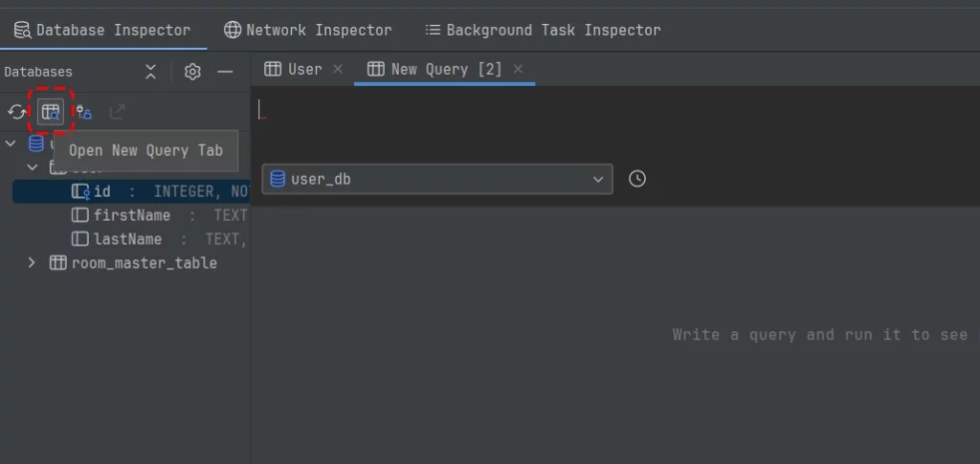The height and width of the screenshot is (464, 980).
Task: Toggle the keep database connections open icon
Action: point(84,112)
